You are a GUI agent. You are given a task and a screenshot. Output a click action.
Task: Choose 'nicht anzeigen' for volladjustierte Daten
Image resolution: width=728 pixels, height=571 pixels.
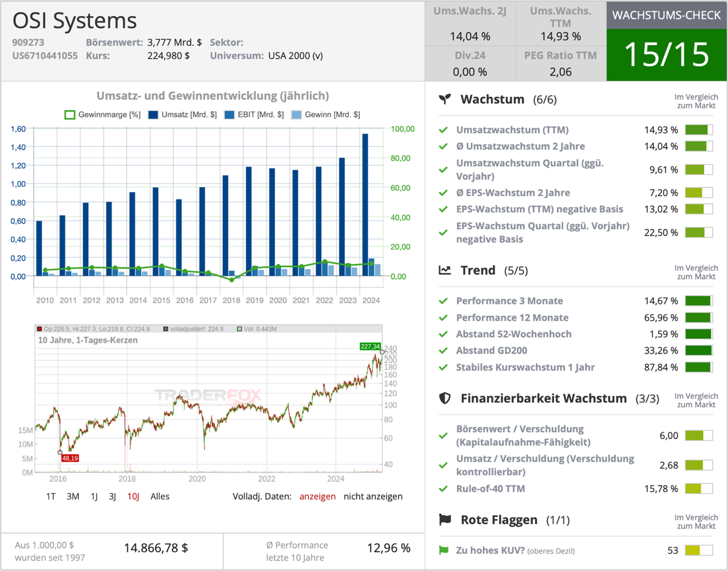click(373, 496)
